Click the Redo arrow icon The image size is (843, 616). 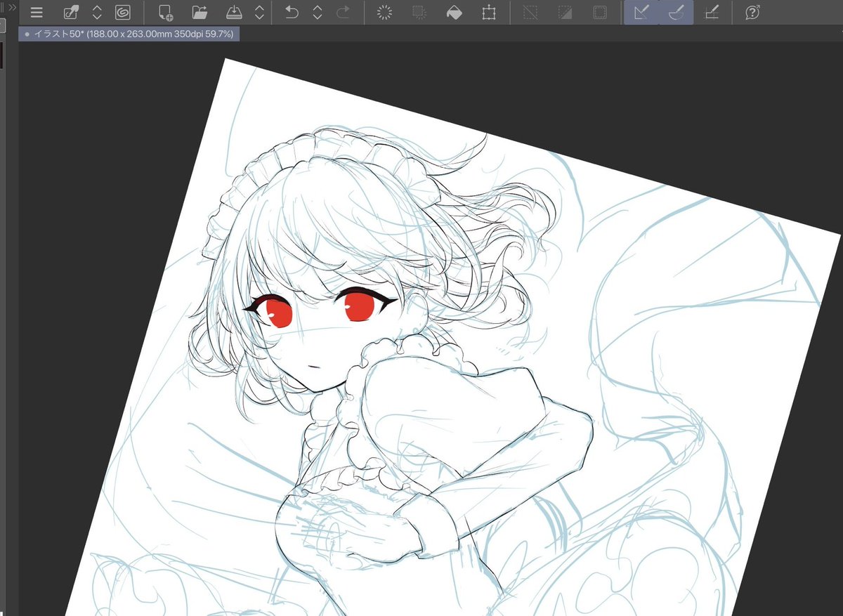[x=344, y=13]
